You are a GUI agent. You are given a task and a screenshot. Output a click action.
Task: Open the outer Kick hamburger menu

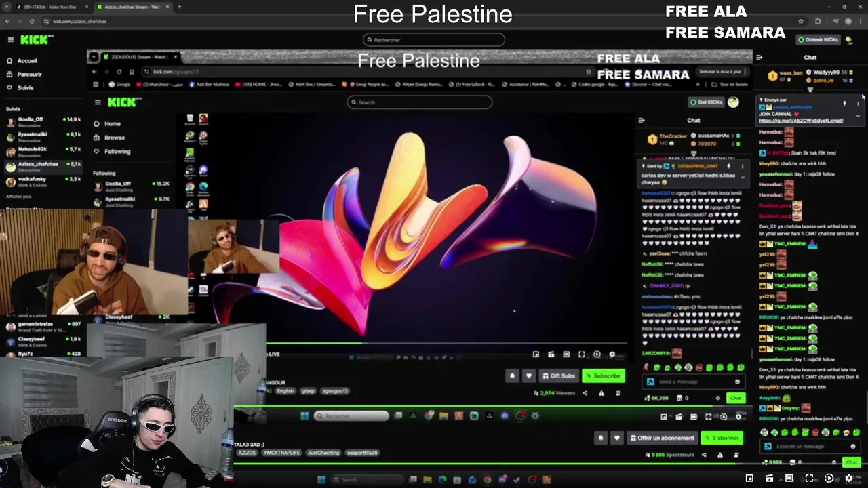click(x=10, y=40)
